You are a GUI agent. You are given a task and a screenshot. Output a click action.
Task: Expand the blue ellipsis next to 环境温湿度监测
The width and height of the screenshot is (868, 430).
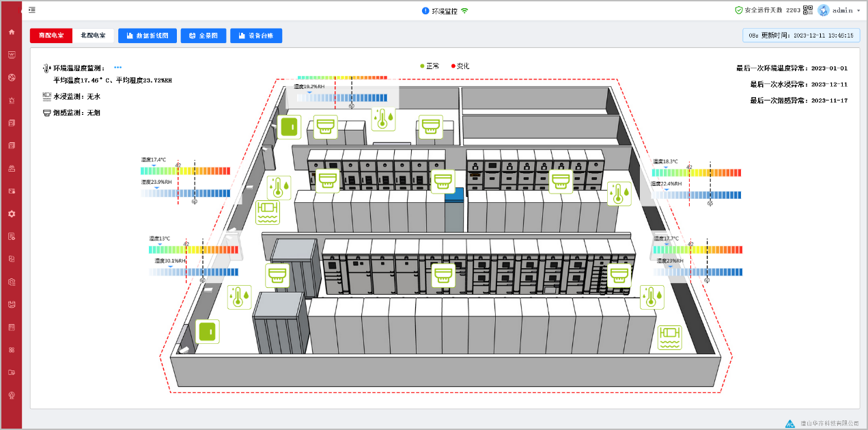point(117,68)
